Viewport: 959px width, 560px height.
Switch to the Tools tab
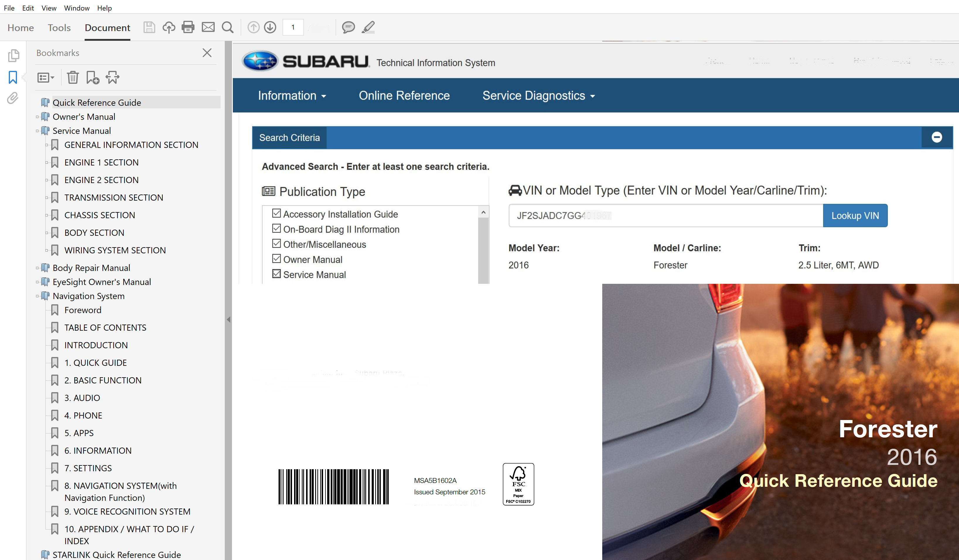(x=59, y=28)
